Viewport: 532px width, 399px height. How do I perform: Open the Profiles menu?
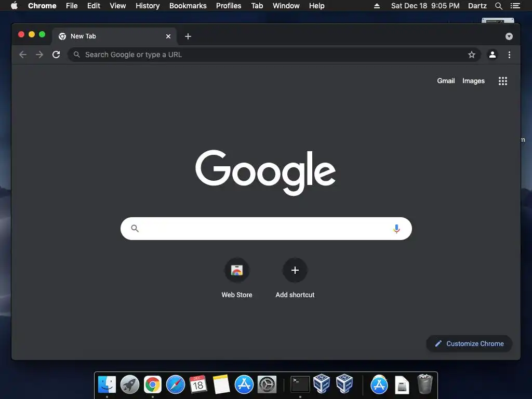pyautogui.click(x=229, y=6)
